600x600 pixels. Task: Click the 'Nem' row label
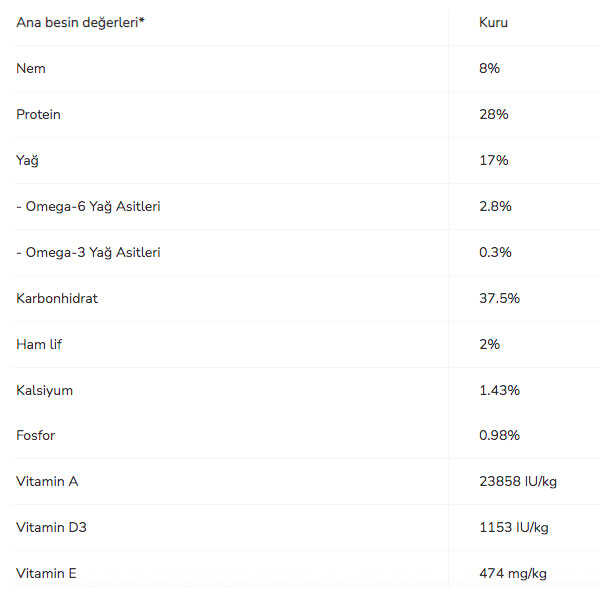point(31,68)
